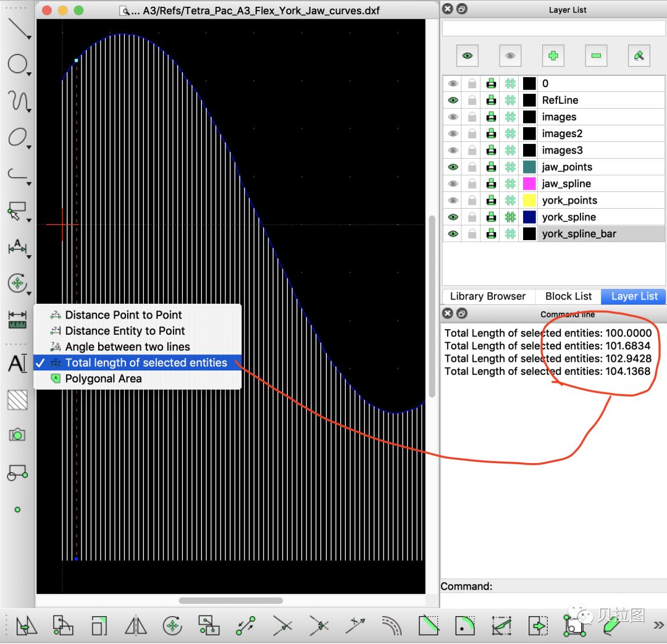Image resolution: width=667 pixels, height=644 pixels.
Task: Add a new layer with plus icon
Action: 553,56
